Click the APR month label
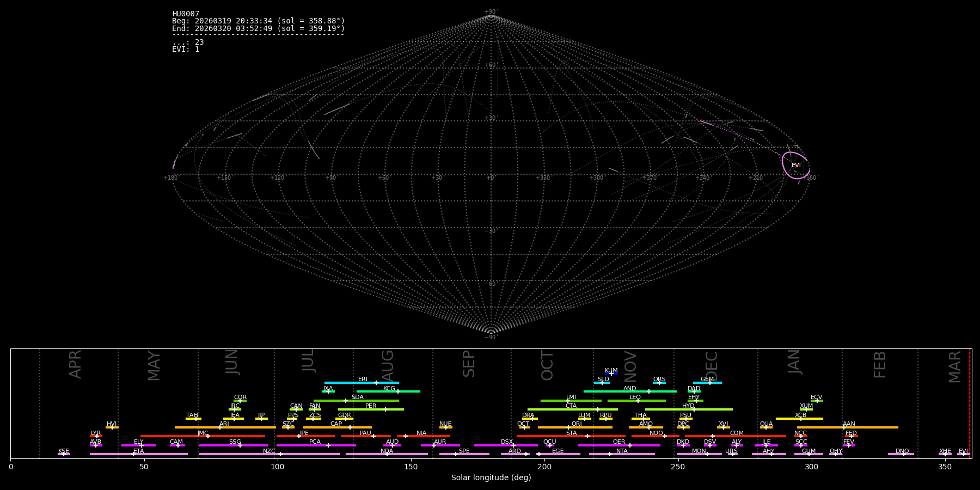Screen dimensions: 980x490 coord(76,364)
